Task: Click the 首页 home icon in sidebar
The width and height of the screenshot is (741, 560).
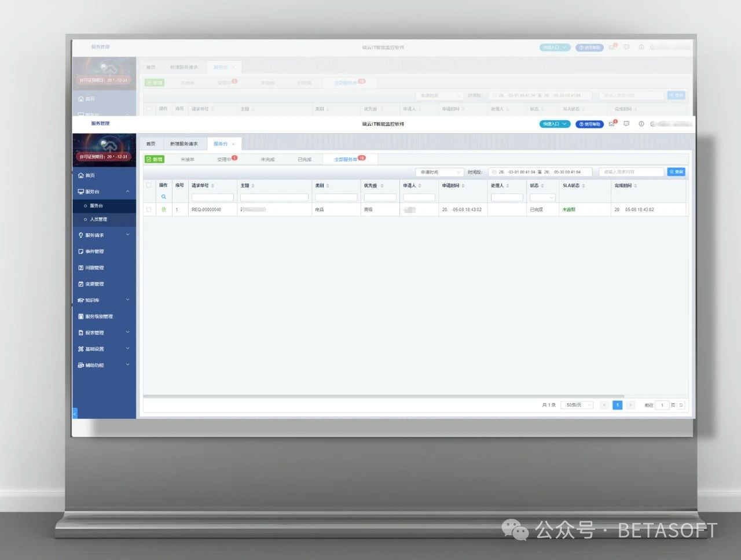Action: (81, 175)
